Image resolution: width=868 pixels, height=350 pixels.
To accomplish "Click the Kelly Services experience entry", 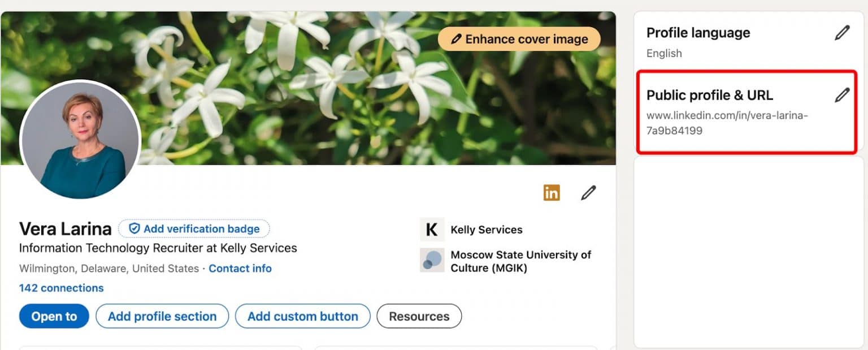I will click(x=486, y=230).
